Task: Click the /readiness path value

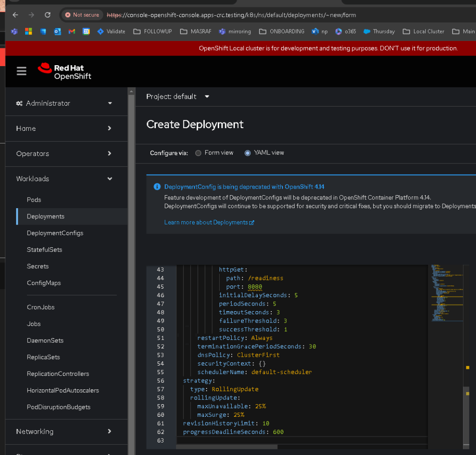Action: pyautogui.click(x=265, y=278)
